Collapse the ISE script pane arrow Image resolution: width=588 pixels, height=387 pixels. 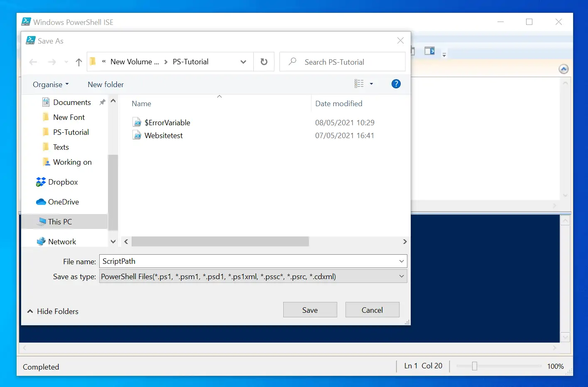(x=563, y=69)
